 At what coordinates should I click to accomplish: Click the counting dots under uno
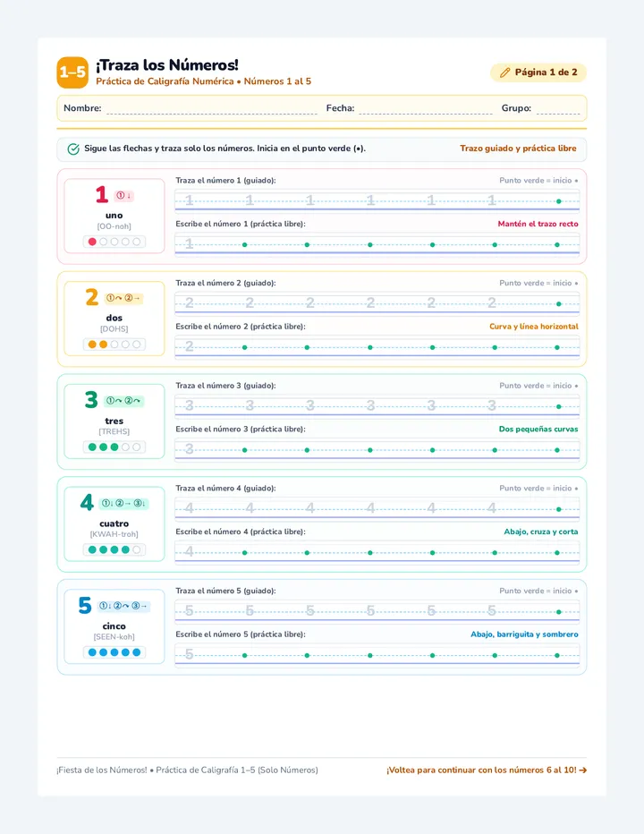[114, 242]
